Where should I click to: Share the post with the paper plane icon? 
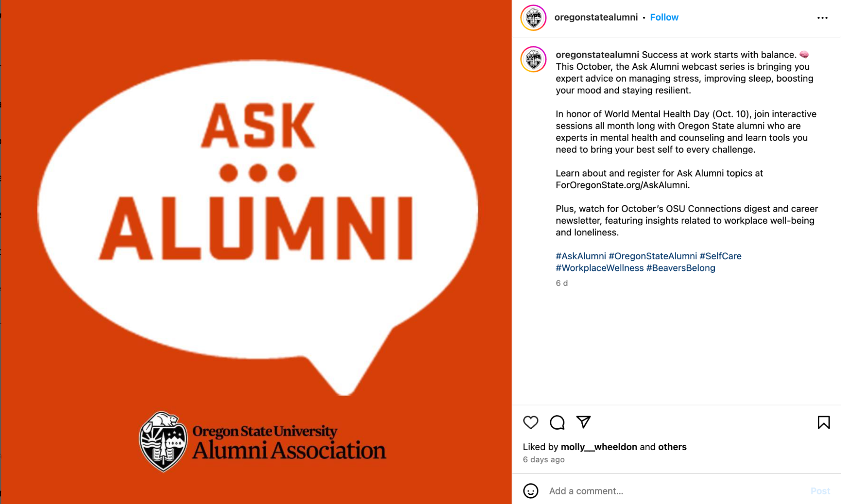pos(584,422)
